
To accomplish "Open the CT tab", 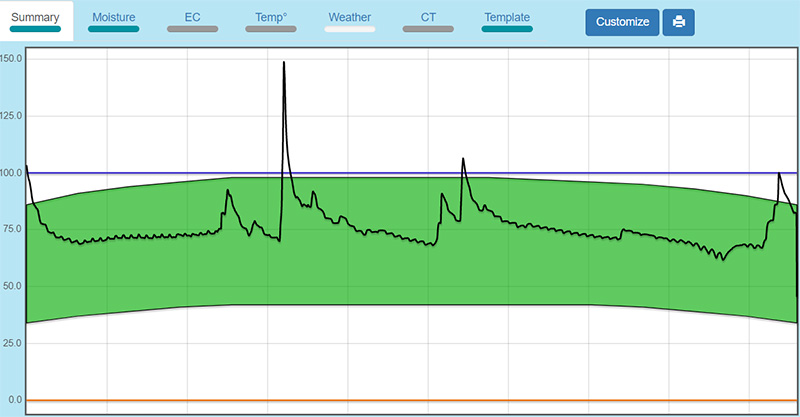I will pos(428,21).
